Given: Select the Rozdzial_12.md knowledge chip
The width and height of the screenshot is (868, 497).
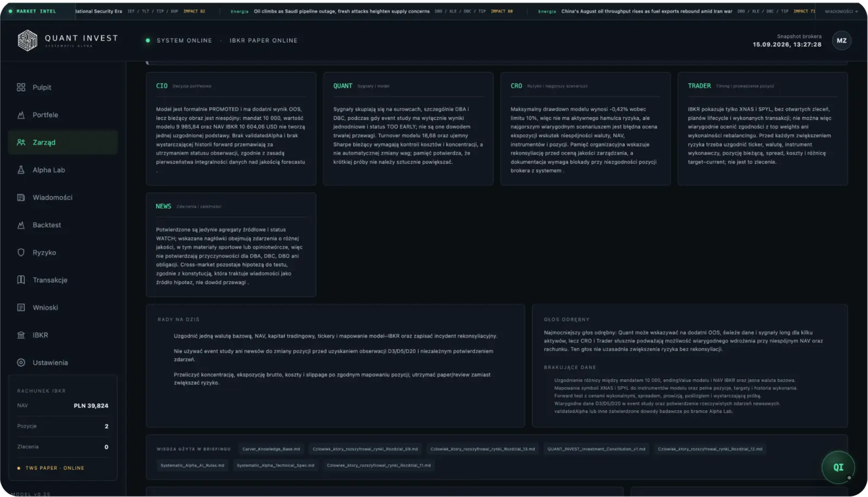Looking at the screenshot, I should 710,449.
